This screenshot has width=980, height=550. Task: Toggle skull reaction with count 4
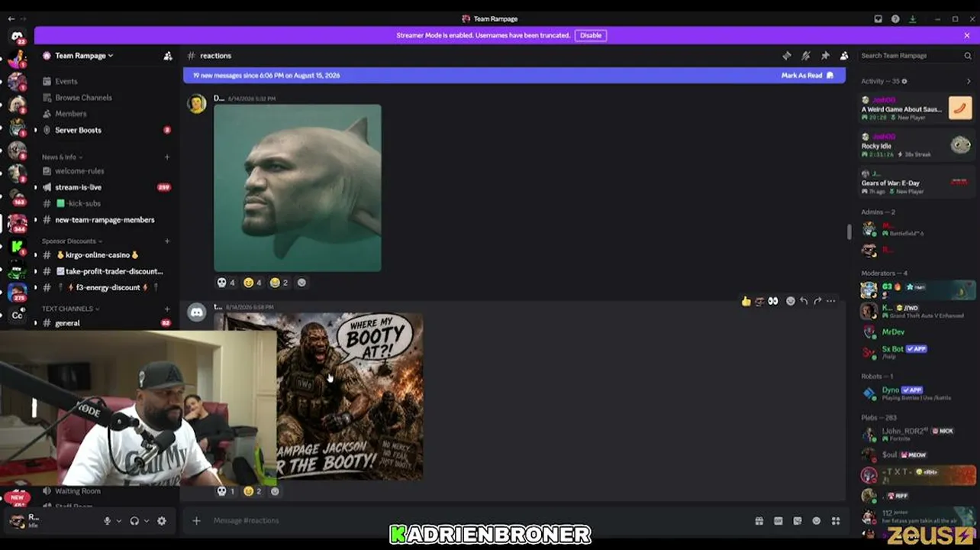click(226, 283)
